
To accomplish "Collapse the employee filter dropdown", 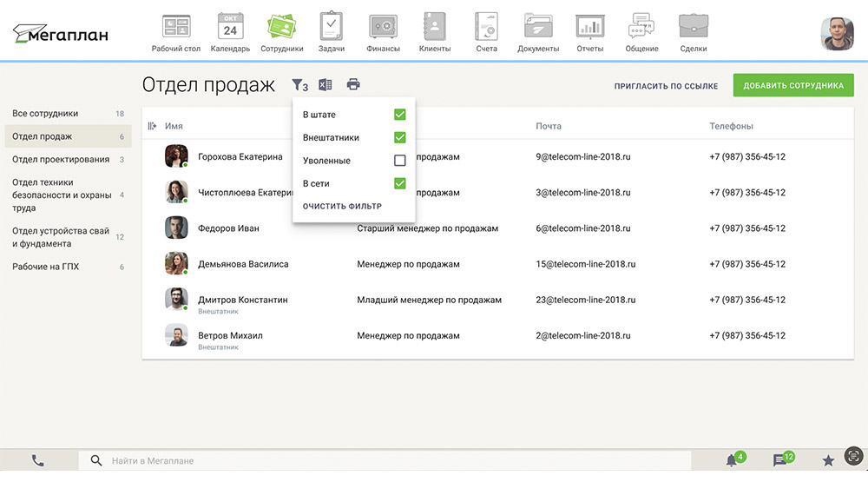I will 299,85.
